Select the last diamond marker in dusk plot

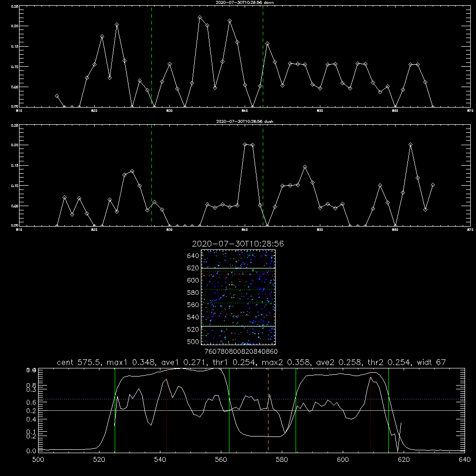[433, 185]
